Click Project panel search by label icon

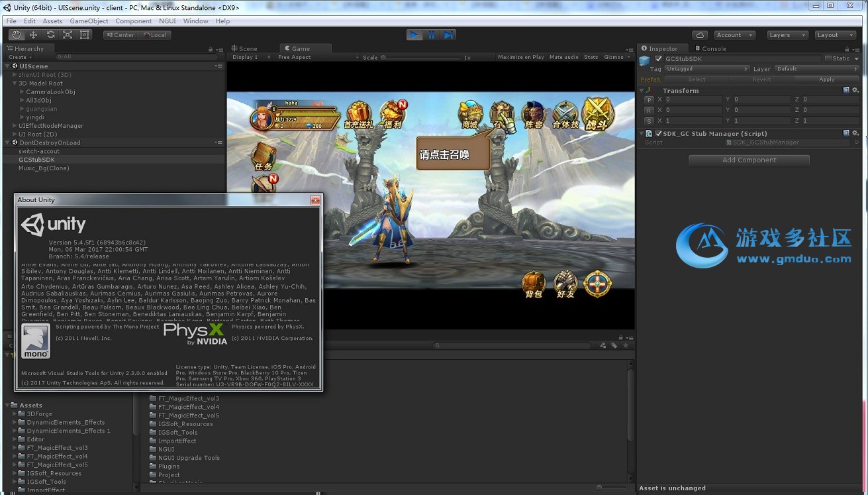tap(614, 345)
